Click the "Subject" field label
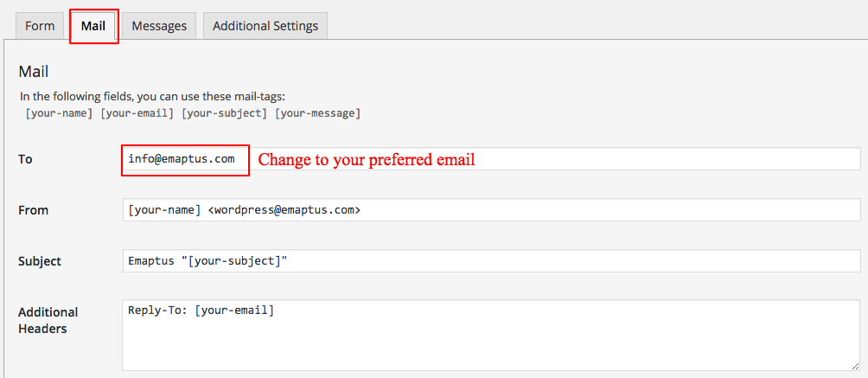868x378 pixels. click(x=40, y=261)
